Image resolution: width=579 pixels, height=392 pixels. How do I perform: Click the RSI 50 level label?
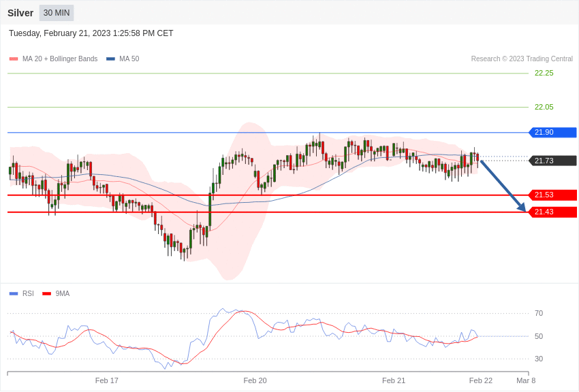[539, 336]
